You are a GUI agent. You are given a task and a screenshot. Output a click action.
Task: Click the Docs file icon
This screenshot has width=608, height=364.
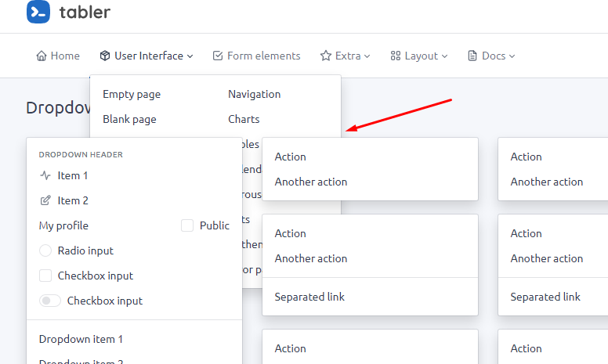tap(472, 56)
